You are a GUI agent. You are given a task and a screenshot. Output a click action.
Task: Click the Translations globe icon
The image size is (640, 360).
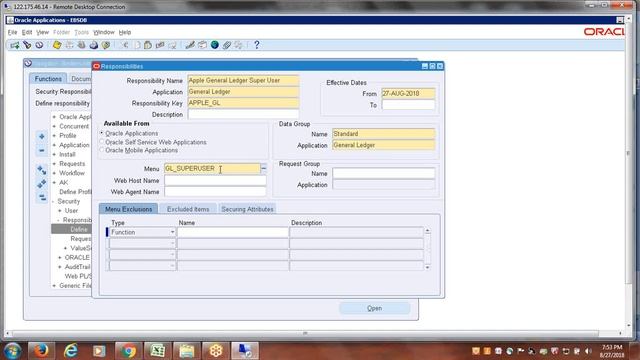pyautogui.click(x=214, y=45)
